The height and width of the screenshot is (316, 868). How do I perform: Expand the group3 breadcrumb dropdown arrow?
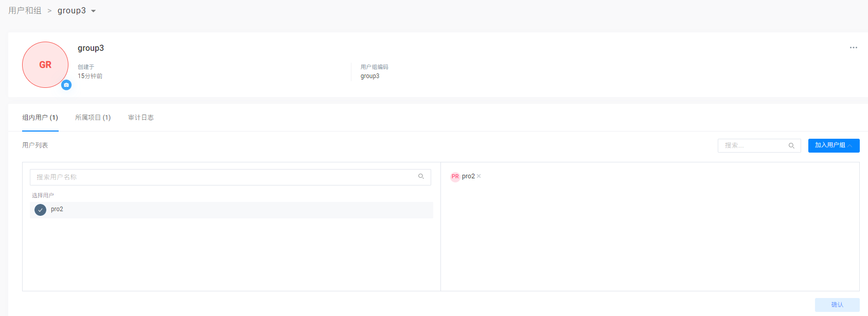click(94, 11)
